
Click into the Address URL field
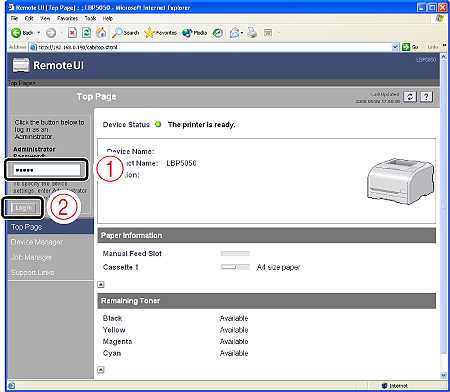(x=213, y=47)
